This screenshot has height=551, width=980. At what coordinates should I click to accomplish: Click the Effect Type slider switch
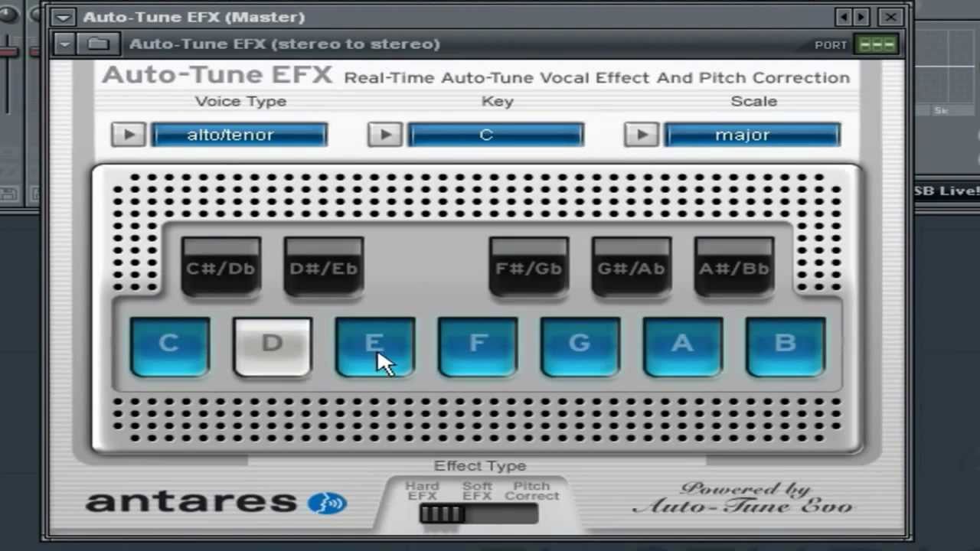pyautogui.click(x=479, y=514)
